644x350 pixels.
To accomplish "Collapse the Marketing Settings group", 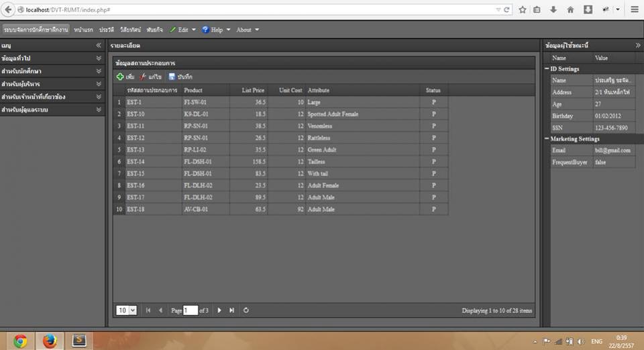I will [x=547, y=138].
